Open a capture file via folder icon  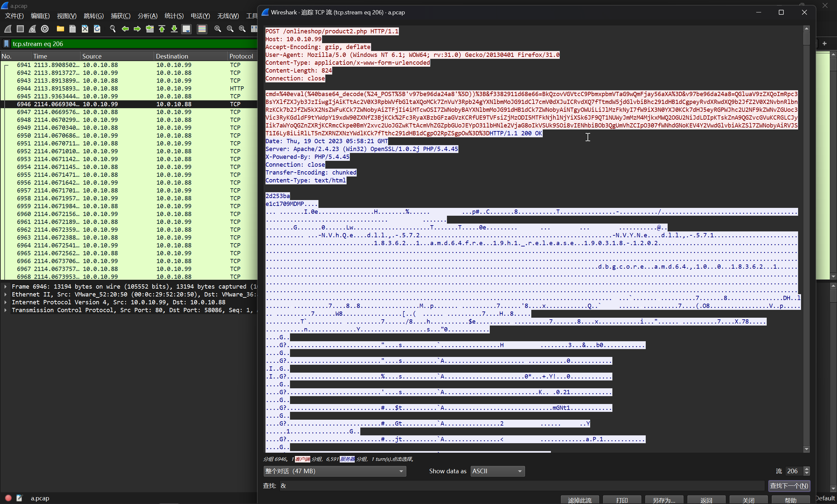(60, 29)
